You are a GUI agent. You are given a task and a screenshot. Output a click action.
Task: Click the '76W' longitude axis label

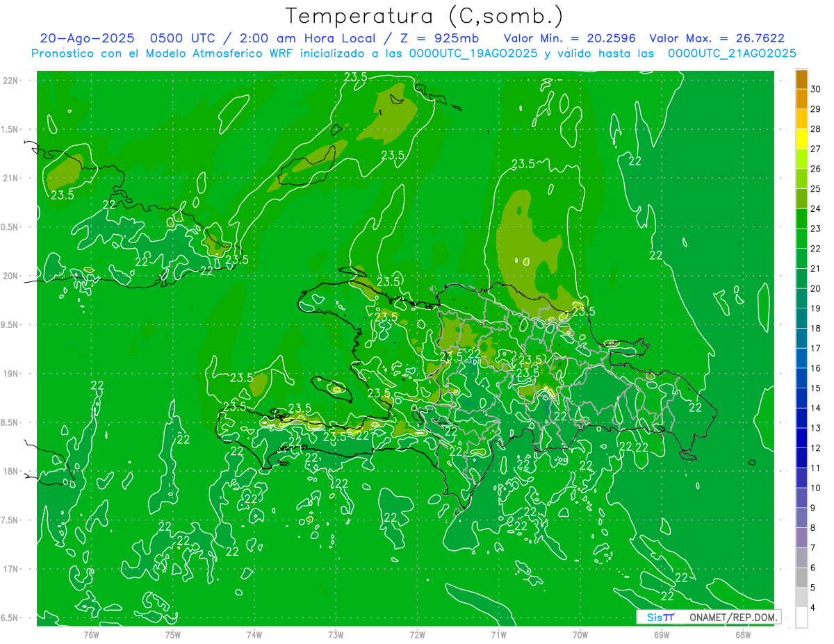pos(91,636)
